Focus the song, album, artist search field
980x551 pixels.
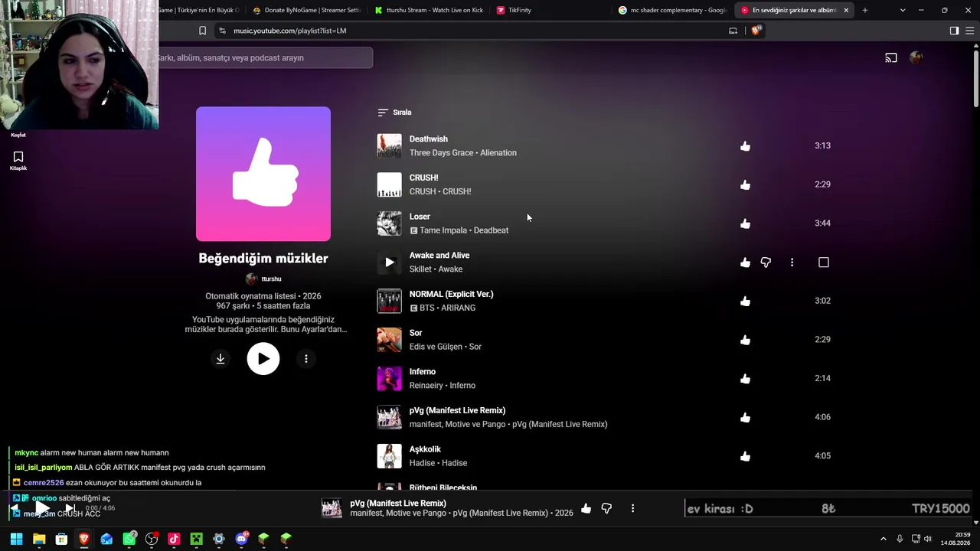pos(265,58)
